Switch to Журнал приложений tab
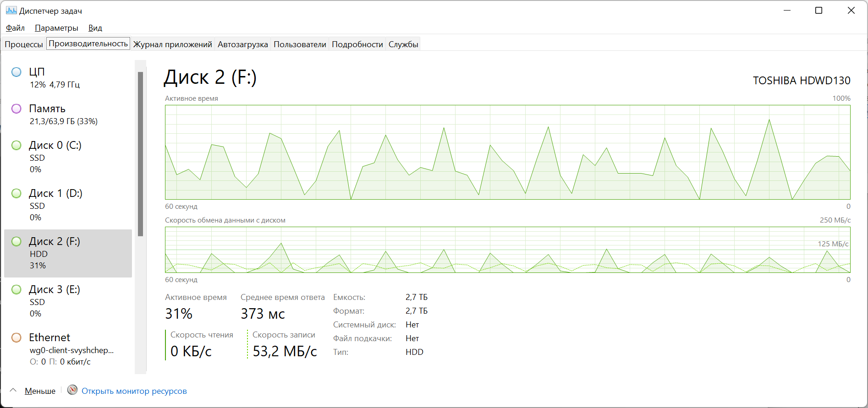This screenshot has height=408, width=868. pos(173,44)
